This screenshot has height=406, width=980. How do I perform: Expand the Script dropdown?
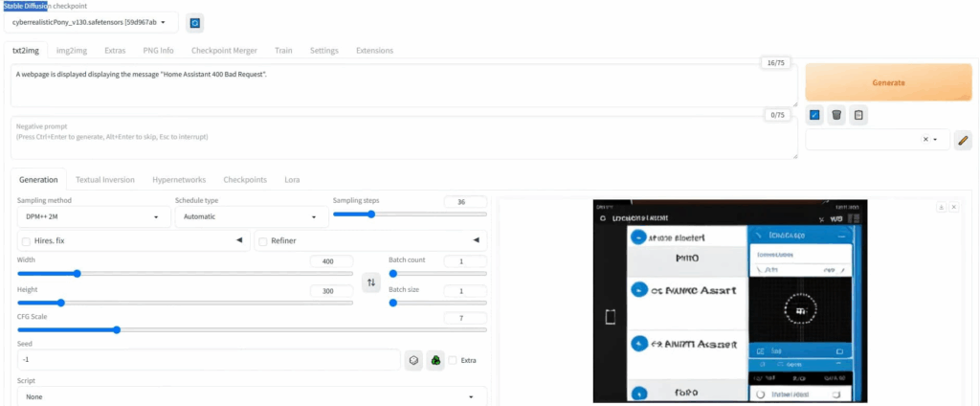tap(251, 396)
